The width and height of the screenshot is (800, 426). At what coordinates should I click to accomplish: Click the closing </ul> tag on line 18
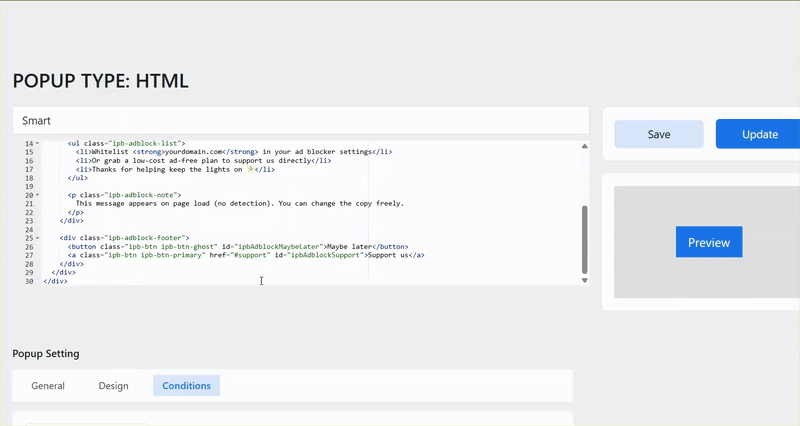click(x=78, y=178)
